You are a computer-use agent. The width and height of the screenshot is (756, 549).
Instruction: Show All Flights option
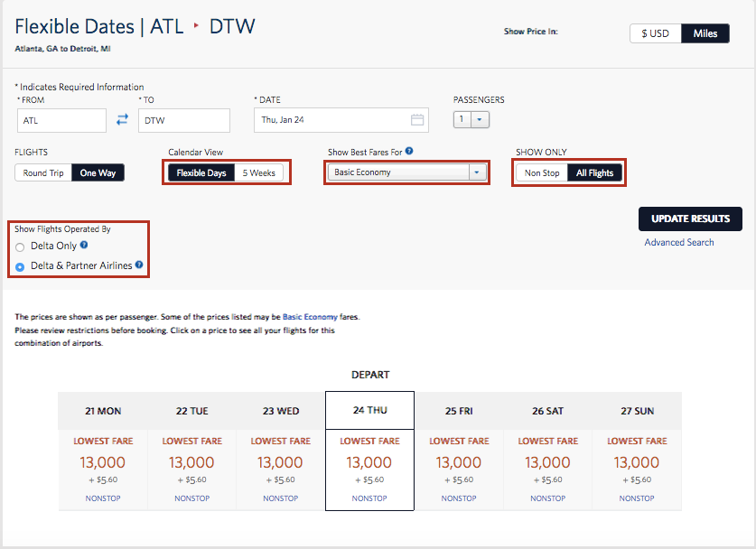[x=594, y=172]
